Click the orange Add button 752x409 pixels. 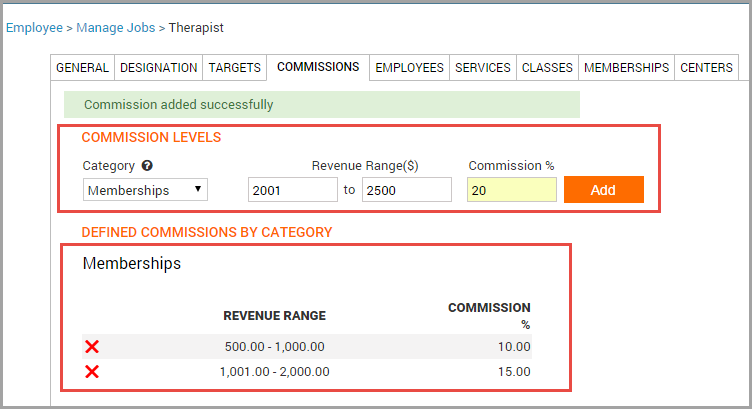(x=604, y=190)
